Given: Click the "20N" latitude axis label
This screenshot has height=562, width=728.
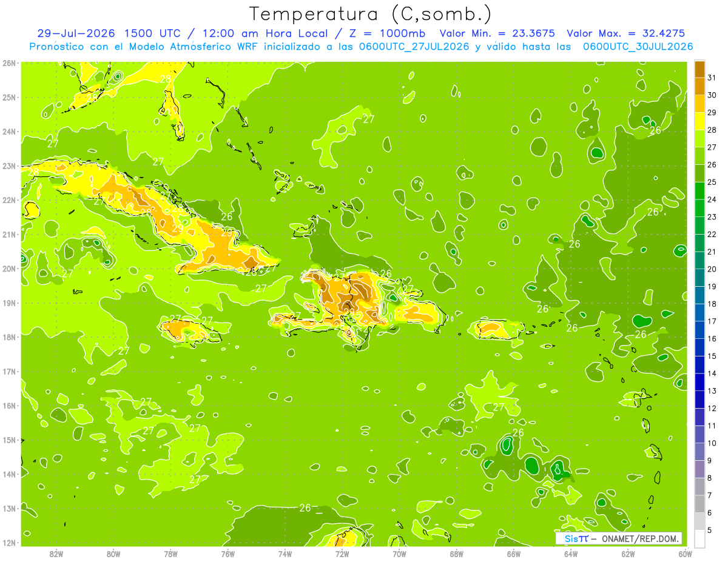Looking at the screenshot, I should 8,269.
